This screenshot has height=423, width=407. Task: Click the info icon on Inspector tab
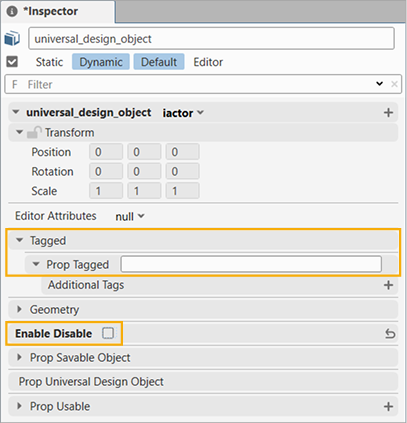pos(12,11)
